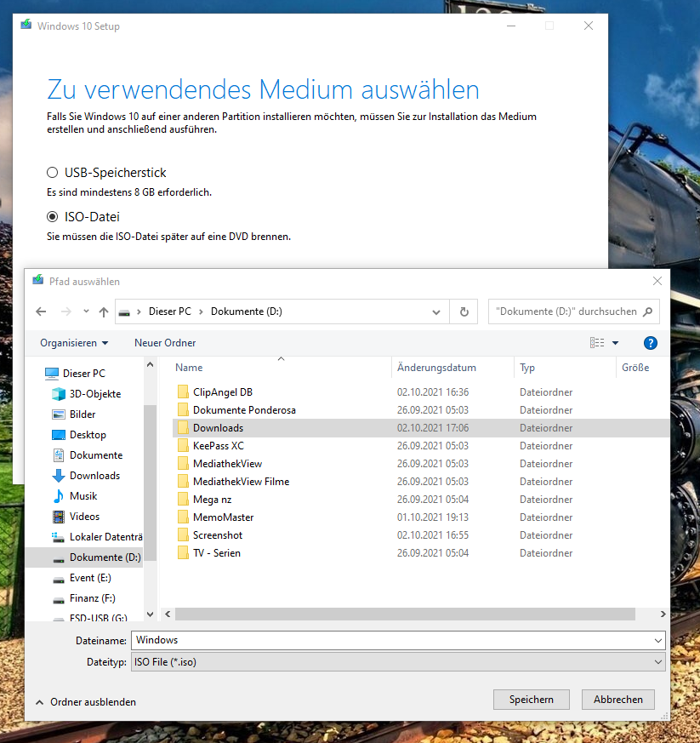This screenshot has width=700, height=743.
Task: Click the search magnifier icon
Action: pyautogui.click(x=648, y=311)
